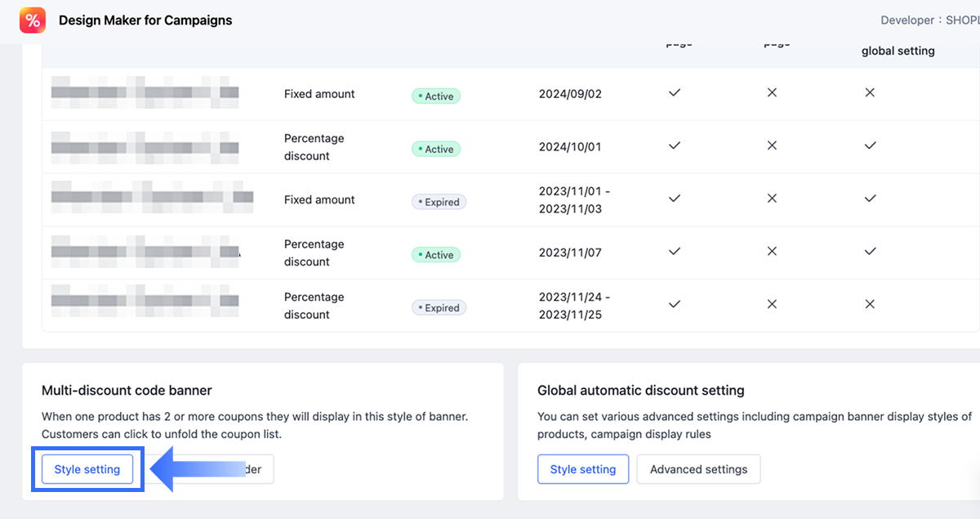980x519 pixels.
Task: Open the Advanced settings button
Action: pos(698,469)
